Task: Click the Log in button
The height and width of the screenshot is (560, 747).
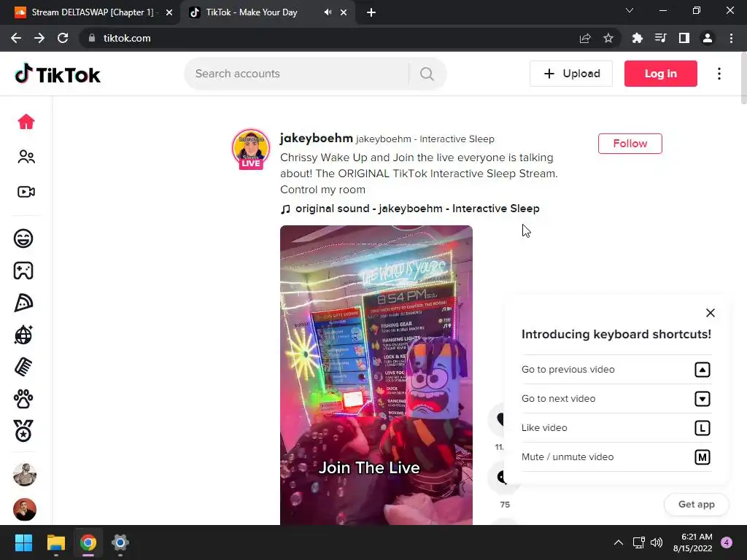Action: click(x=661, y=74)
